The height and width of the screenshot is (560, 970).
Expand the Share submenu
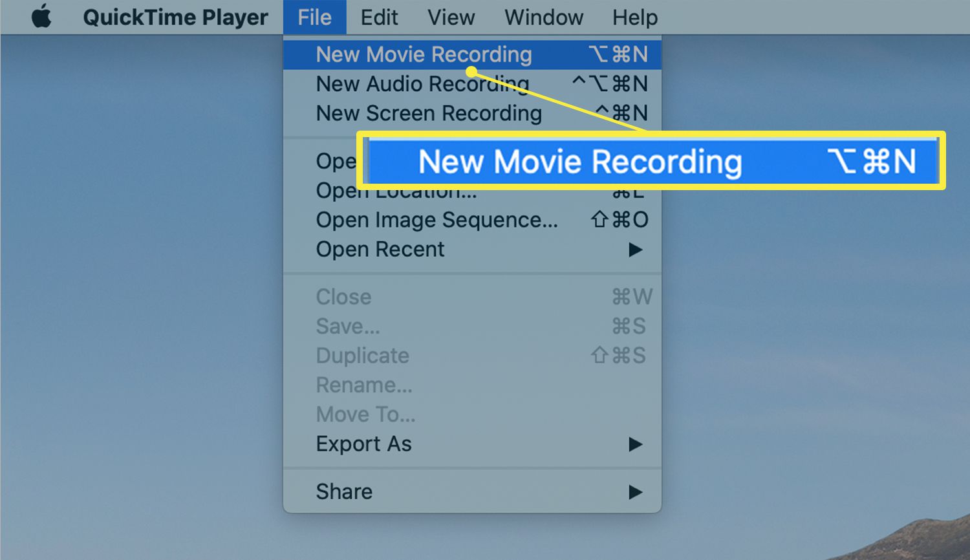click(472, 491)
